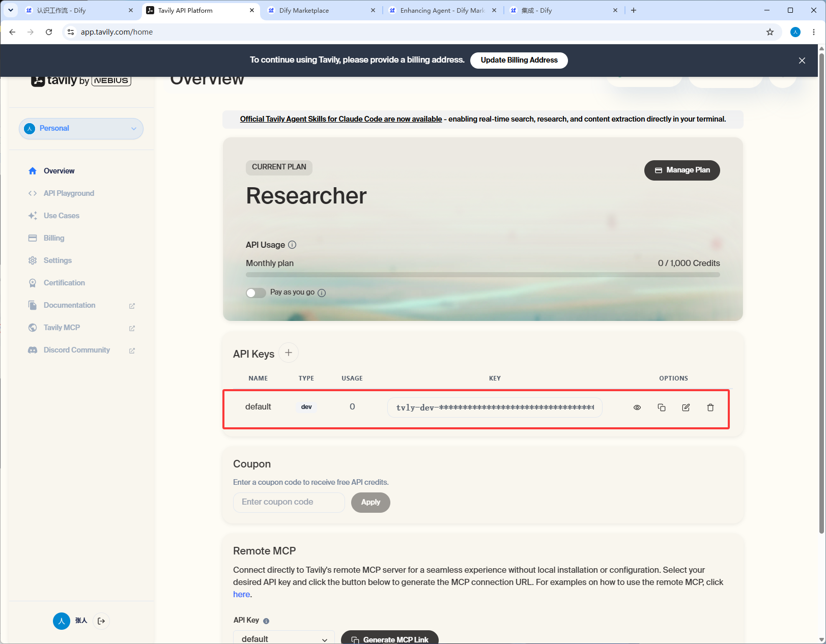Show Pay as you go info icon
The width and height of the screenshot is (826, 644).
pyautogui.click(x=322, y=292)
